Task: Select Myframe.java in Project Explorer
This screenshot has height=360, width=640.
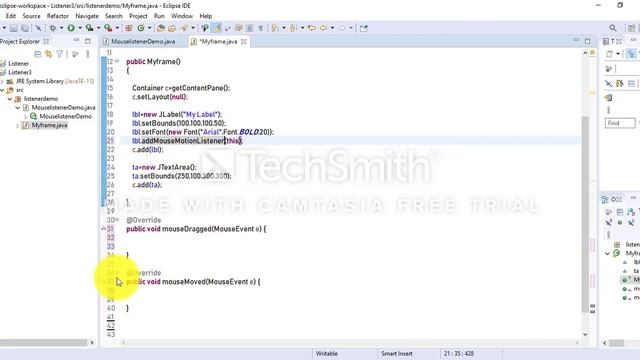Action: [x=49, y=125]
